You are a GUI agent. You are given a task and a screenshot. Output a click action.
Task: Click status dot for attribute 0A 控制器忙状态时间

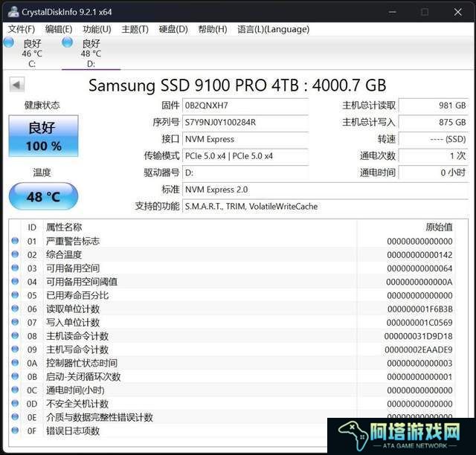(15, 362)
